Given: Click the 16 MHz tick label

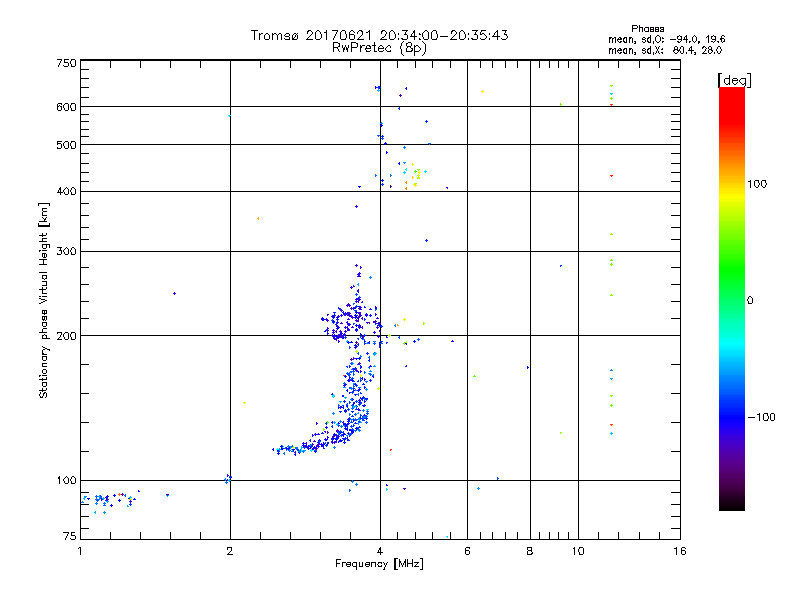Looking at the screenshot, I should [680, 551].
